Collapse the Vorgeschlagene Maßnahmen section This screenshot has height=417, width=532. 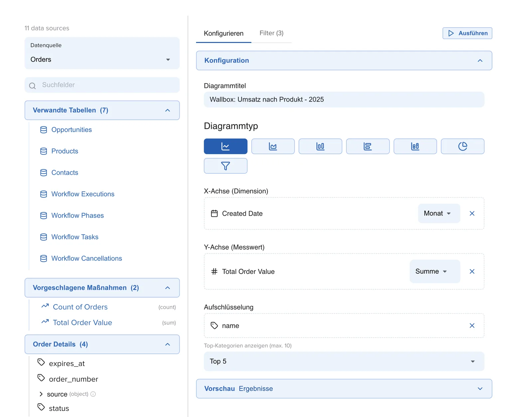click(x=102, y=288)
